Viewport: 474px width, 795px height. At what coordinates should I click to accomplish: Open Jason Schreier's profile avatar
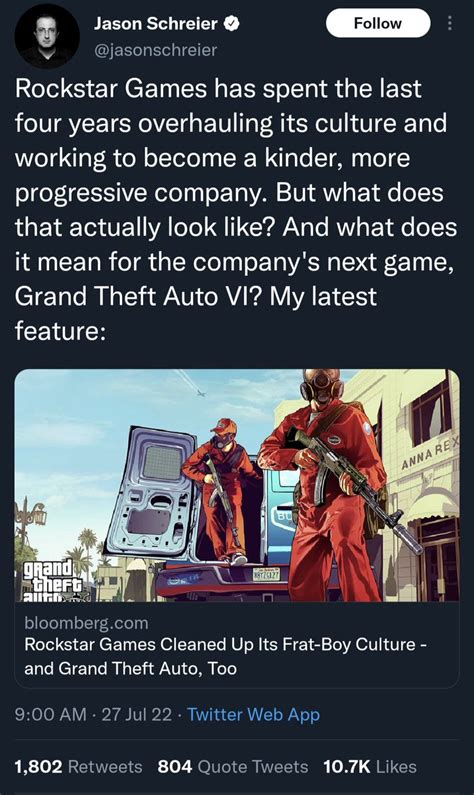point(47,36)
